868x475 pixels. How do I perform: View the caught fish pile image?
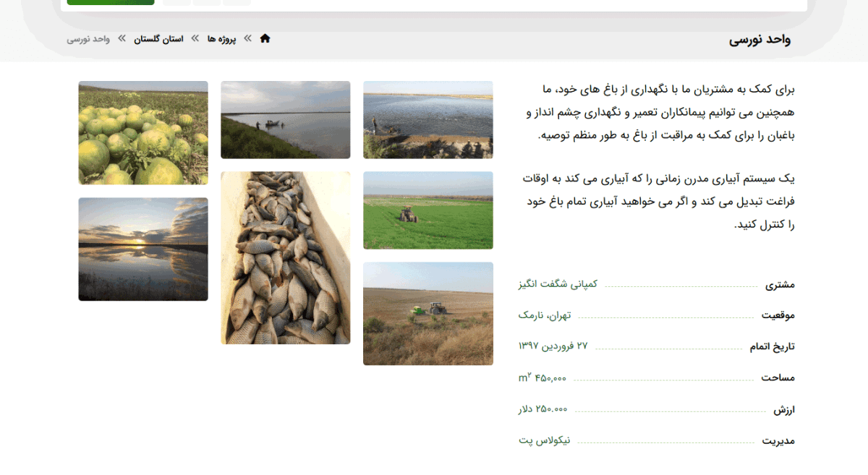tap(286, 257)
